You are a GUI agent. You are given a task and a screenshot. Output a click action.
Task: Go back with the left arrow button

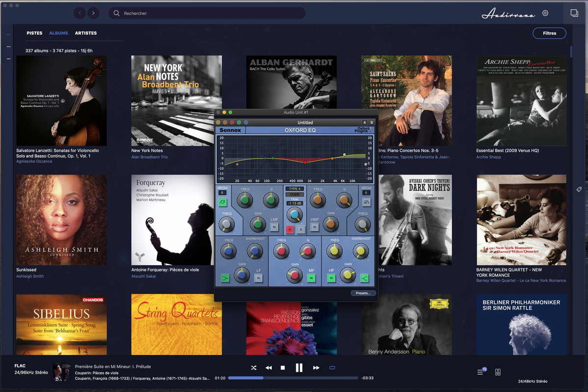point(79,13)
